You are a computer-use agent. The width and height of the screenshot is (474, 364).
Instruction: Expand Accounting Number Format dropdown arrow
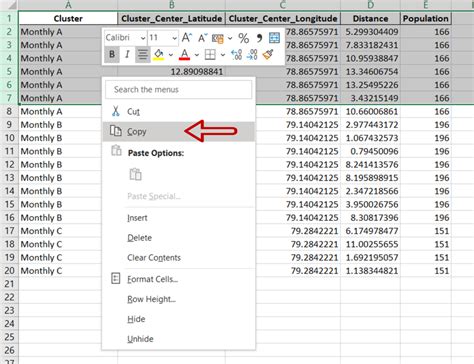click(230, 38)
